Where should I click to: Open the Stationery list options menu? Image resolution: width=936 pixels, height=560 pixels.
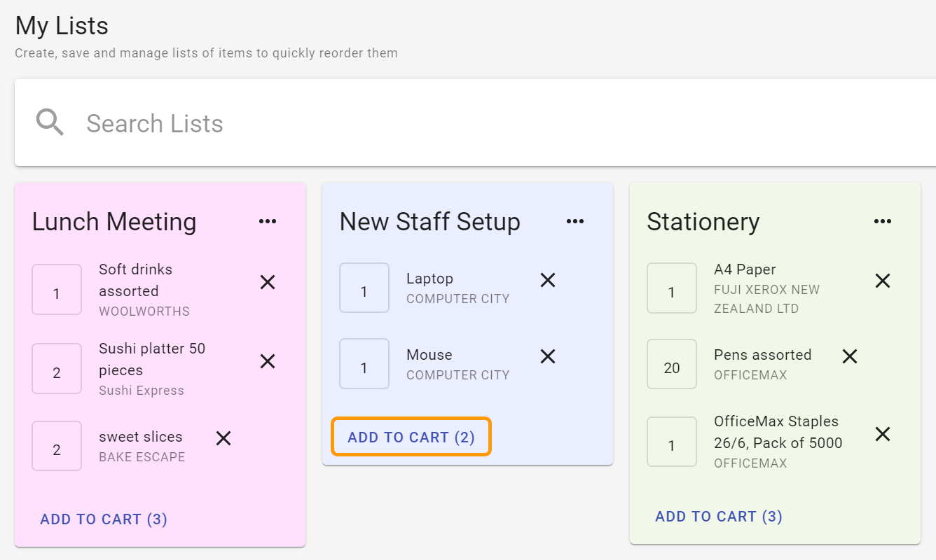[882, 220]
